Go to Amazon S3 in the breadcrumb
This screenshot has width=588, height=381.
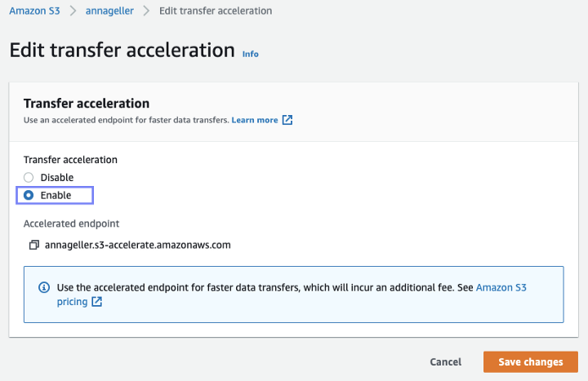tap(33, 11)
